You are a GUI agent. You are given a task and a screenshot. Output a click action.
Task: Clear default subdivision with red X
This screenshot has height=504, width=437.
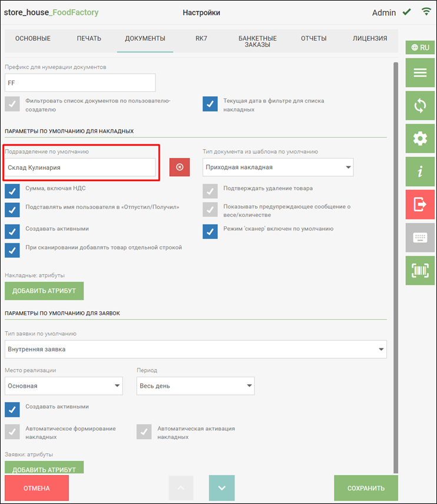(180, 167)
